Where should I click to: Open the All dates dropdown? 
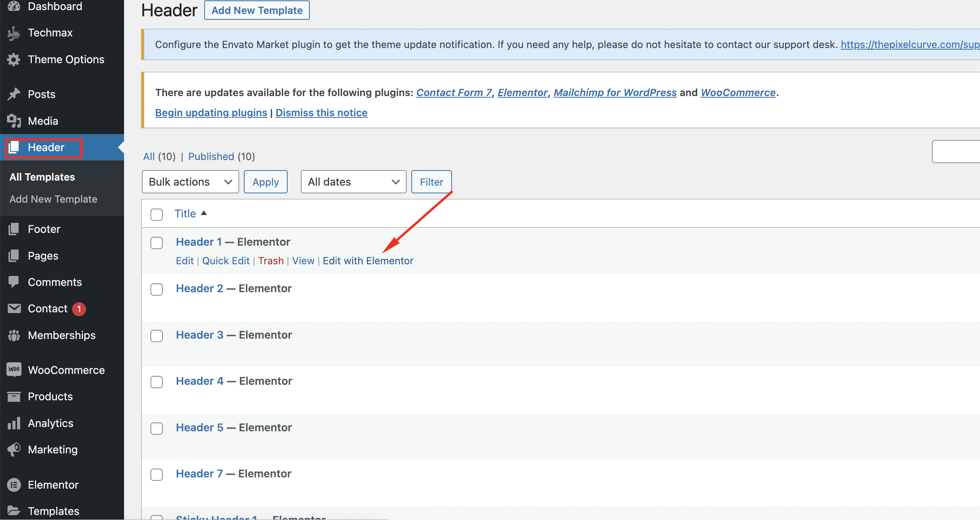tap(354, 182)
